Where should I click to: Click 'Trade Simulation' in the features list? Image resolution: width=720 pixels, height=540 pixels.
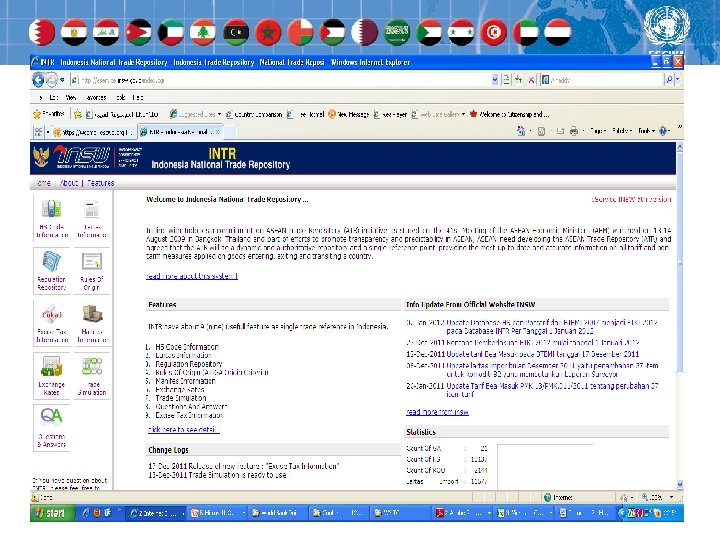[x=181, y=398]
